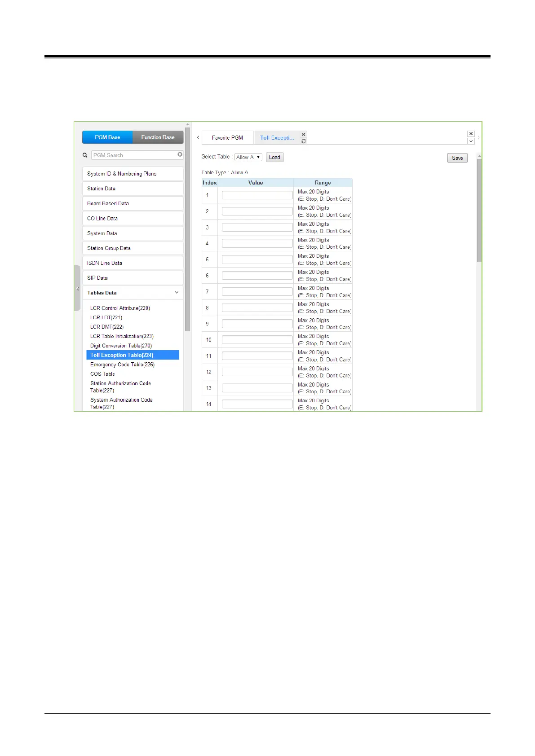
Task: Click Value field for index 11
Action: 257,356
